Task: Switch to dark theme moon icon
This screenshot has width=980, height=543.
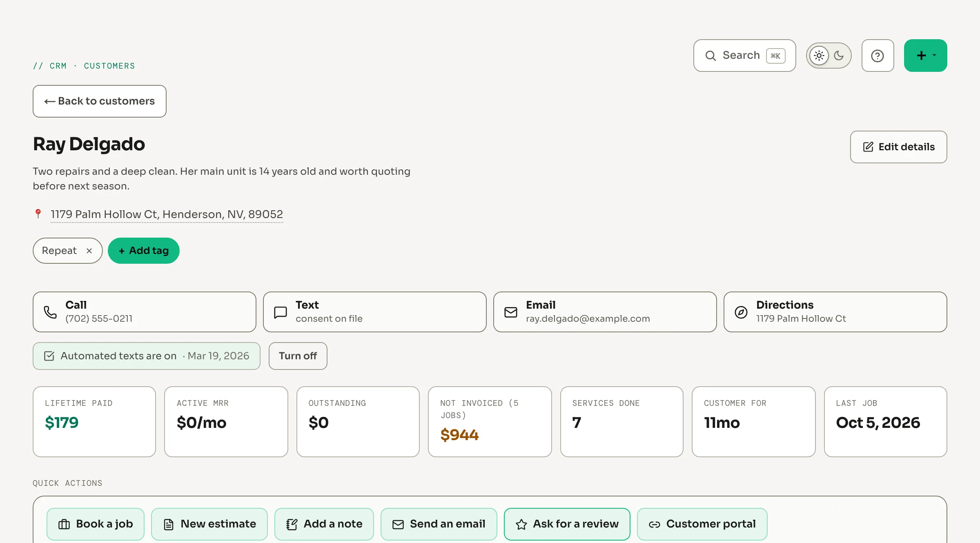Action: (x=839, y=56)
